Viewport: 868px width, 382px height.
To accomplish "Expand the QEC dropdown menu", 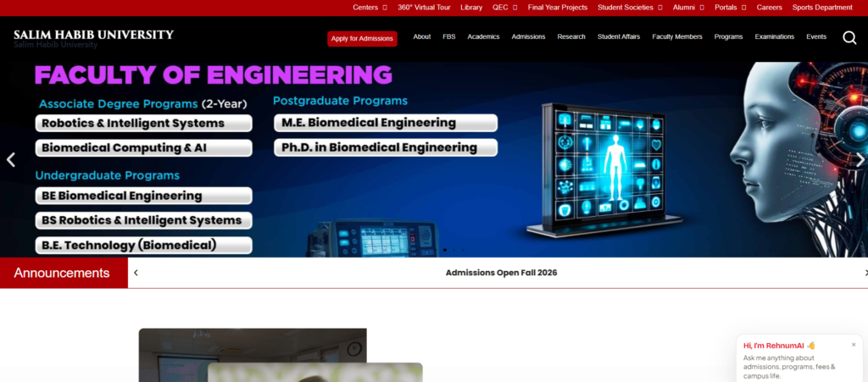I will click(x=505, y=8).
